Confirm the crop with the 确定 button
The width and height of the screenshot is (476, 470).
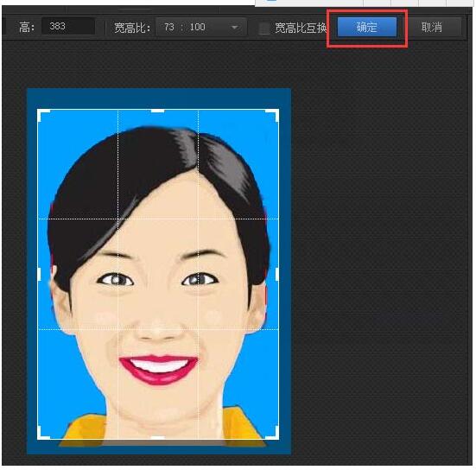[367, 28]
